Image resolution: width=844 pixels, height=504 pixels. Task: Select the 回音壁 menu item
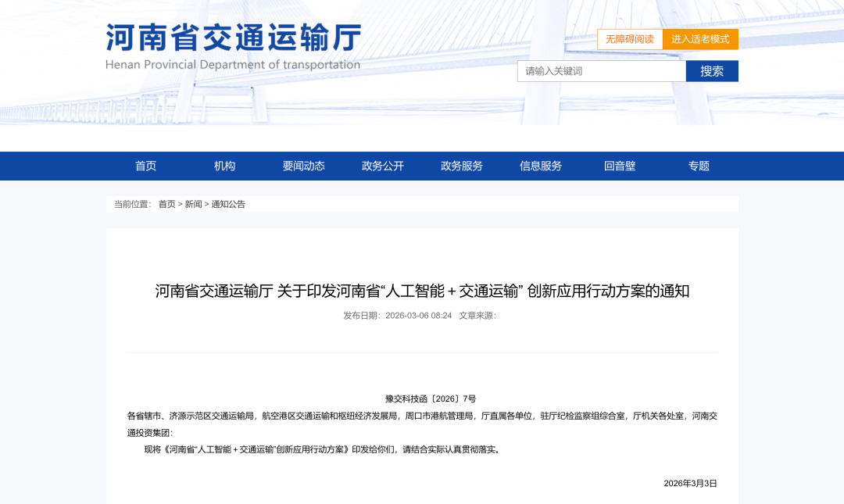coord(620,166)
